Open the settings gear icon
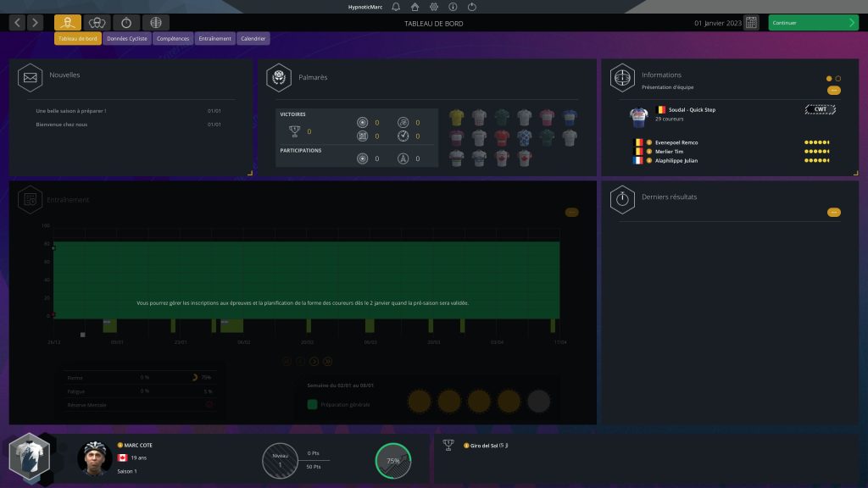This screenshot has width=868, height=488. 434,7
